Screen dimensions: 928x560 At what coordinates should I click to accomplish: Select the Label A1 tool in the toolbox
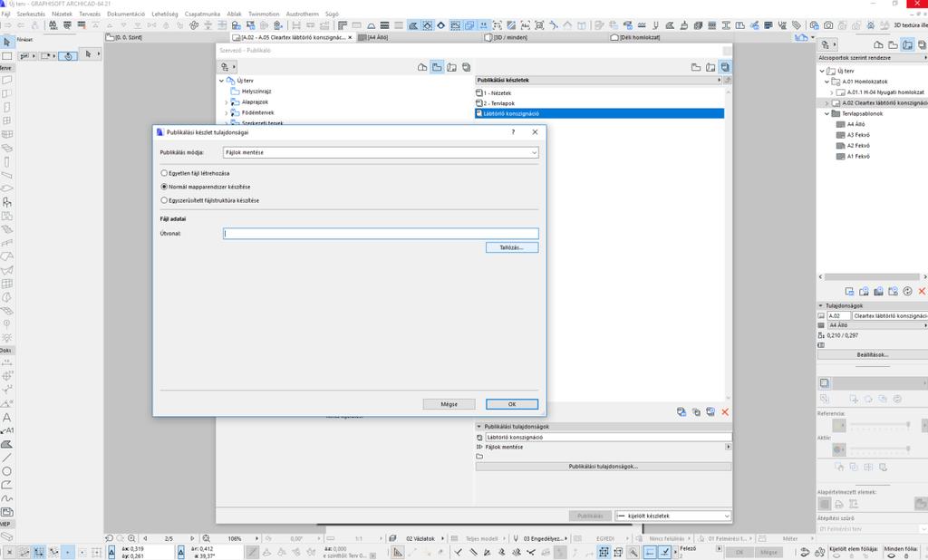pos(6,431)
